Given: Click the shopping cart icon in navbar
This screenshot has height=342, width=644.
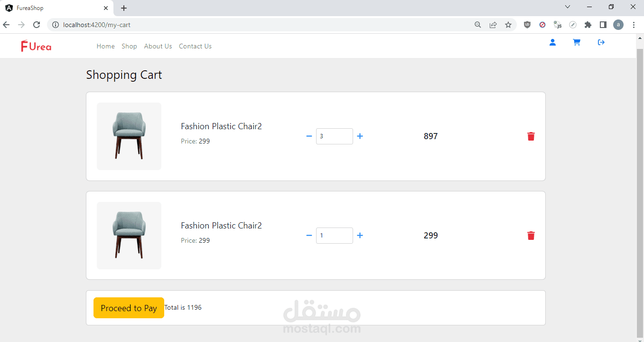Looking at the screenshot, I should click(577, 43).
